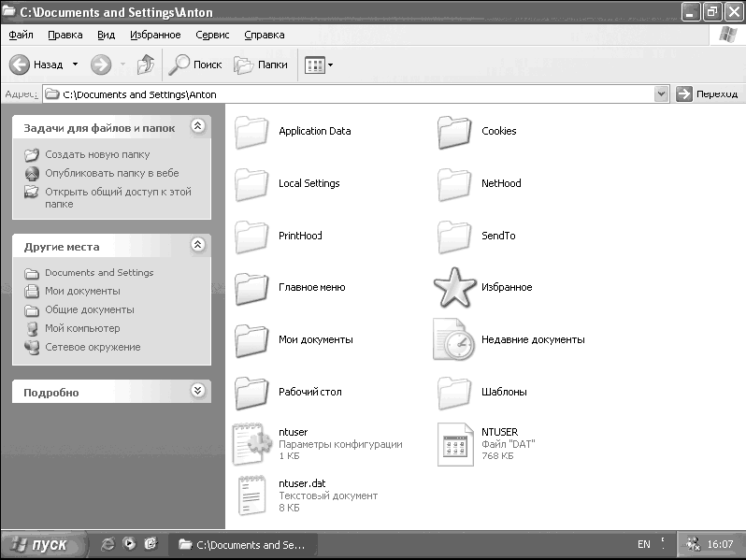Click Internet Explorer quick launch icon

108,544
